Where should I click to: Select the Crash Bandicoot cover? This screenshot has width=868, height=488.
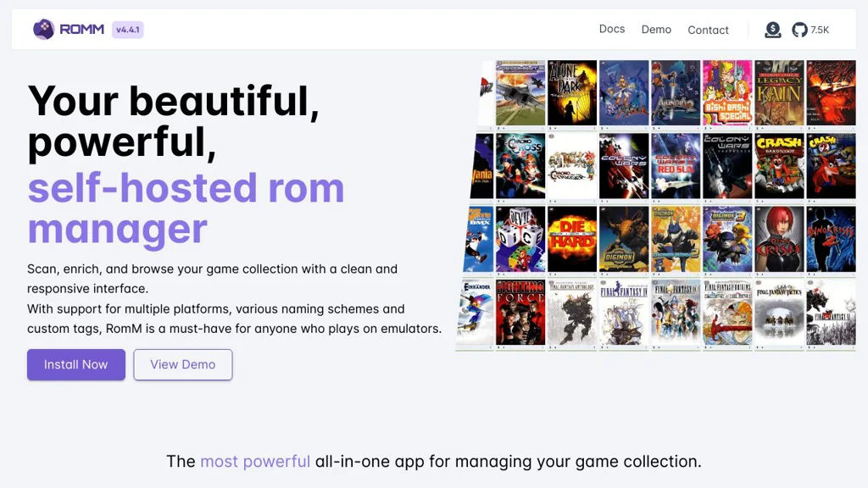click(x=779, y=165)
